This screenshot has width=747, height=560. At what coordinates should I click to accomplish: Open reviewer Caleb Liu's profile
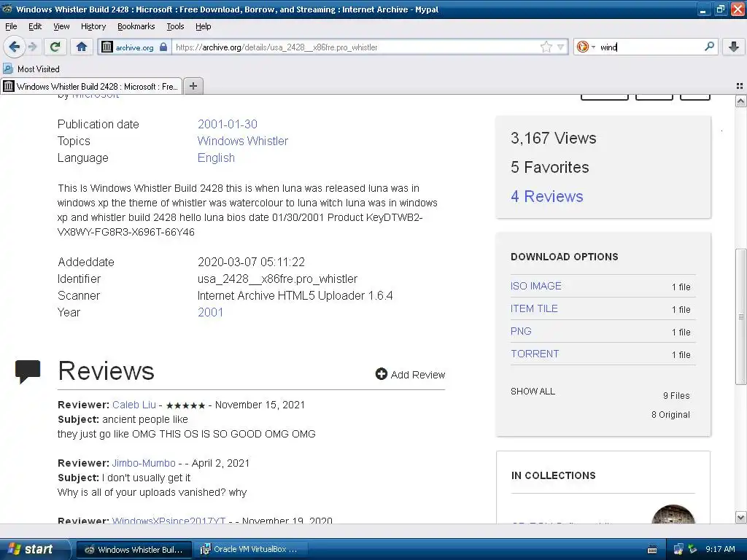pyautogui.click(x=134, y=405)
